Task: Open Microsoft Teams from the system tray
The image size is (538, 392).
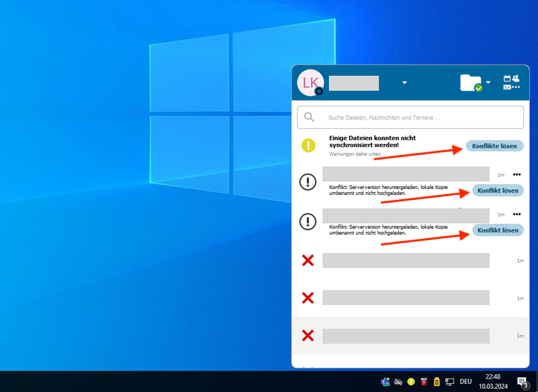Action: click(385, 382)
